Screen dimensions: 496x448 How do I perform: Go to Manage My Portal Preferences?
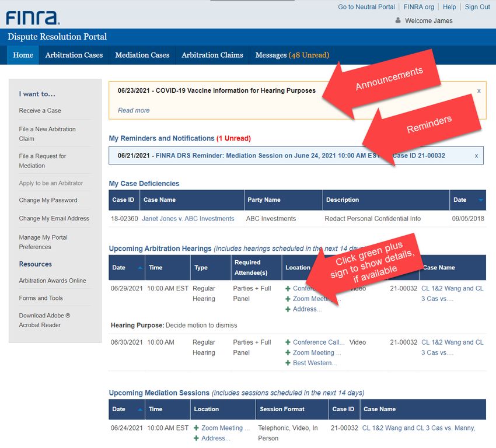coord(43,242)
